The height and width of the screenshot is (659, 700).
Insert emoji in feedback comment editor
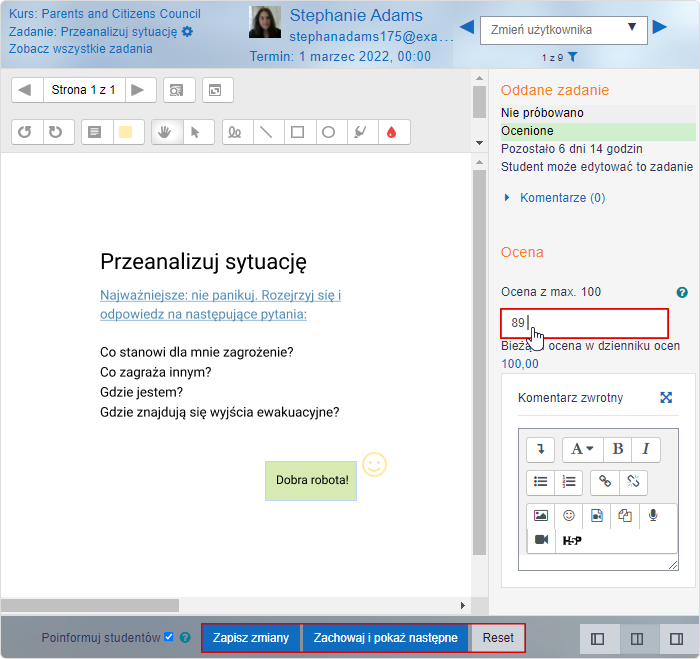click(569, 515)
